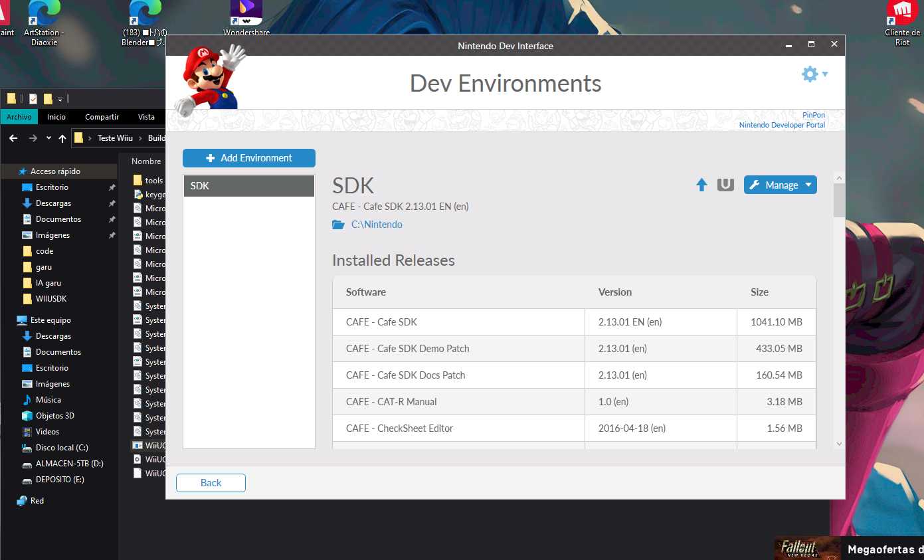924x560 pixels.
Task: Open the Manage dropdown menu
Action: pyautogui.click(x=781, y=185)
